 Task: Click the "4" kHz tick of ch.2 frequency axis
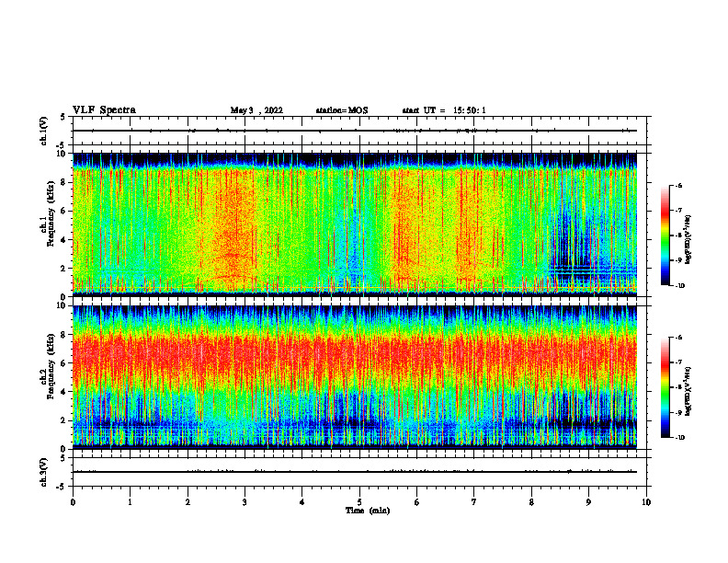[63, 392]
